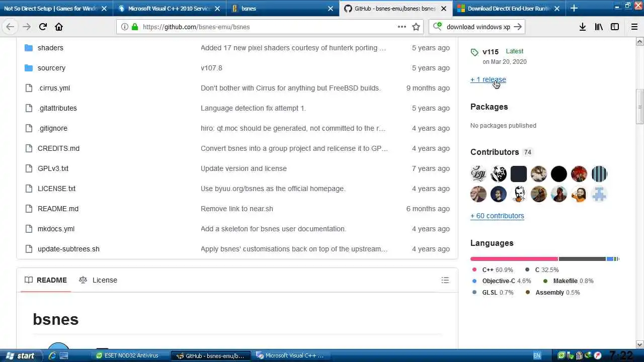The image size is (644, 362).
Task: Open README.md file
Action: pos(58,209)
